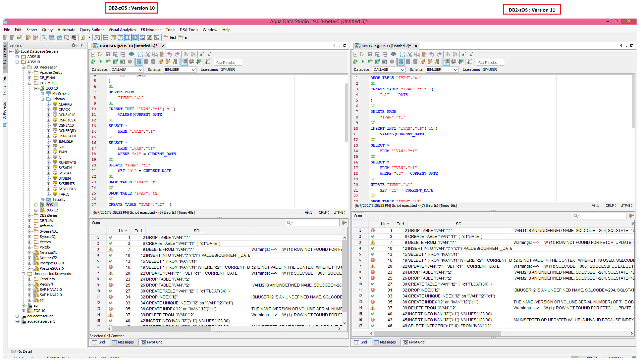644x360 pixels.
Task: Open the Servers panel settings gear
Action: click(74, 45)
